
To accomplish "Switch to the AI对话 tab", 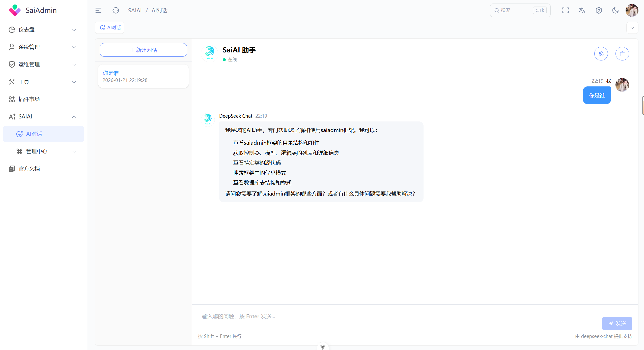I will click(109, 27).
